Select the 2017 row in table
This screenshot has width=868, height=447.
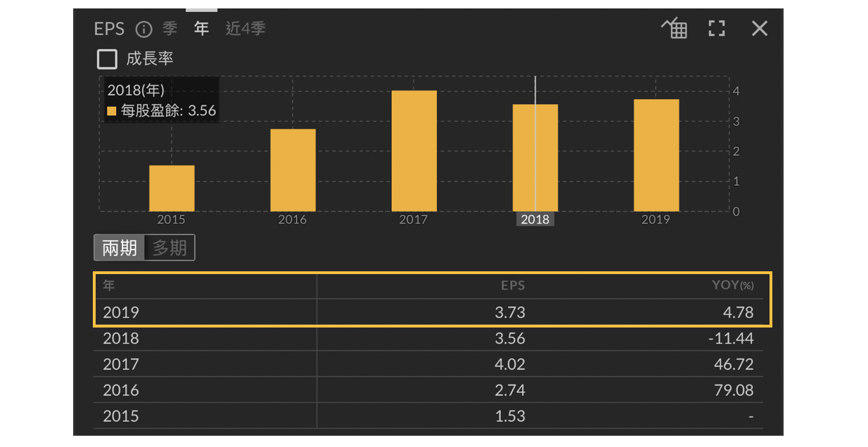(428, 364)
